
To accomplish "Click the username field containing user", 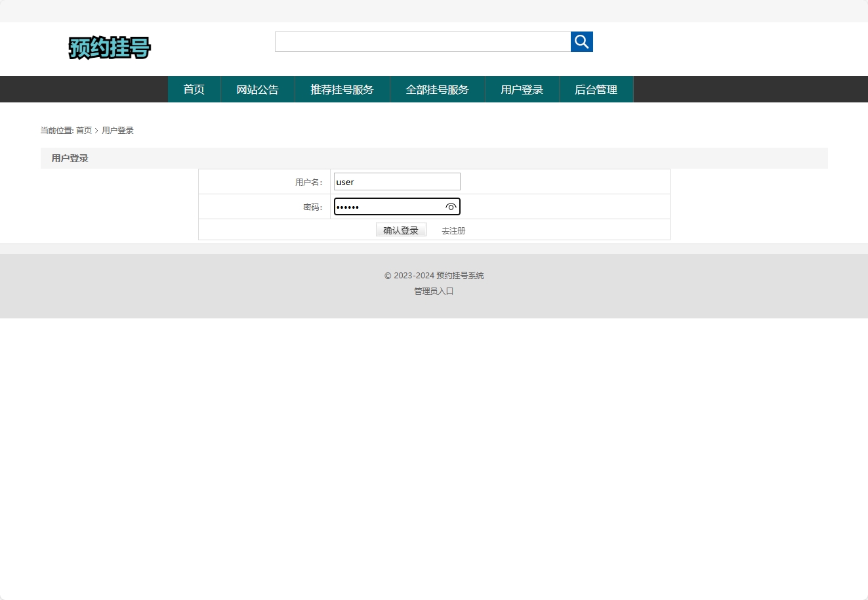I will click(x=396, y=181).
